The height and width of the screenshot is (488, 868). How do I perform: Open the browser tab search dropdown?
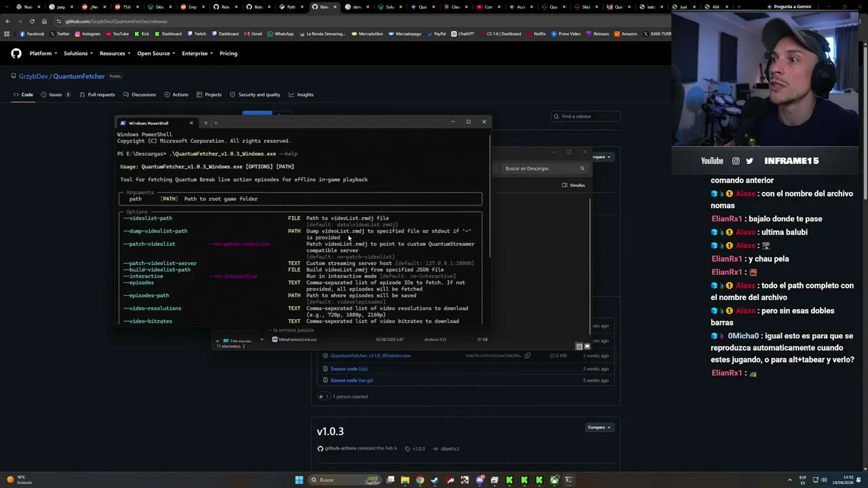(x=7, y=7)
